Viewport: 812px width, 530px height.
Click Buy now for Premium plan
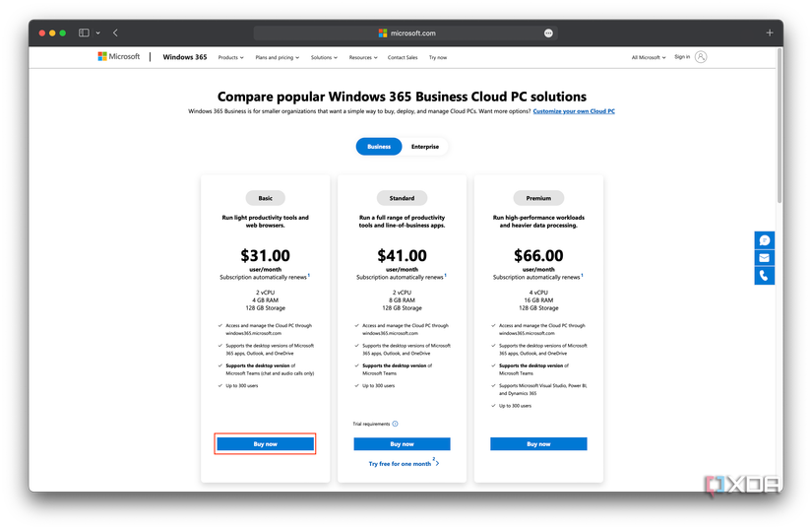click(x=538, y=444)
